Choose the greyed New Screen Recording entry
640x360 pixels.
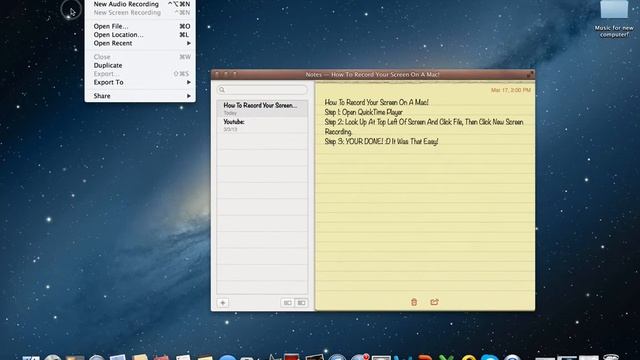tap(140, 13)
